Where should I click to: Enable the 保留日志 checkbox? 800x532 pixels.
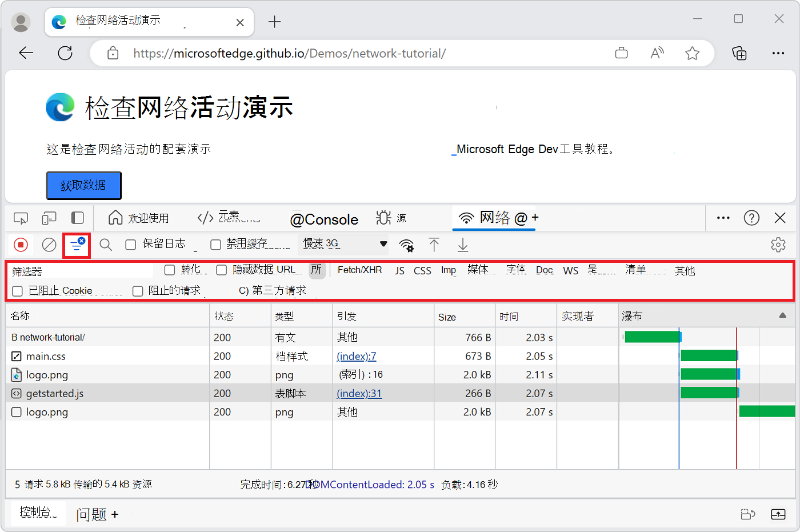click(131, 245)
